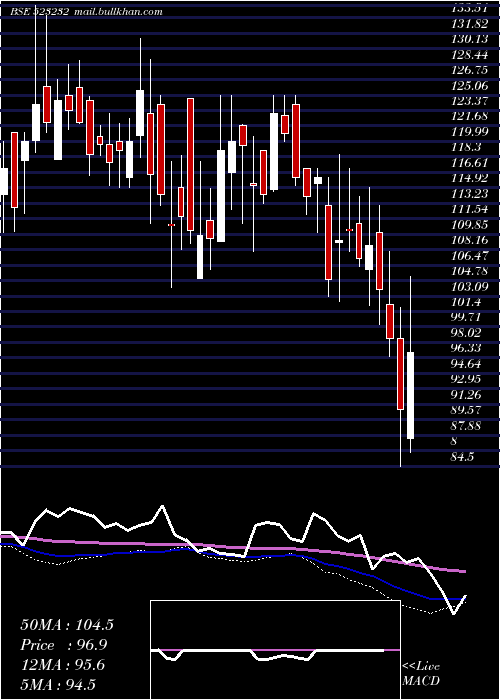Screen dimensions: 500x700
Task: Select the 113.23 price axis label
Action: tap(469, 194)
